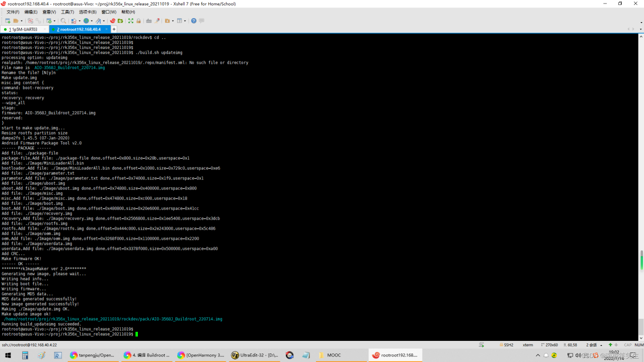Click the SSH2 status bar indicator

click(x=507, y=345)
